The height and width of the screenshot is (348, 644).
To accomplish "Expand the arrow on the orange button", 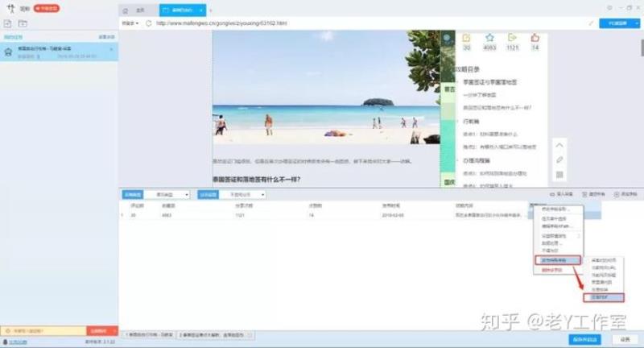I will [x=114, y=331].
